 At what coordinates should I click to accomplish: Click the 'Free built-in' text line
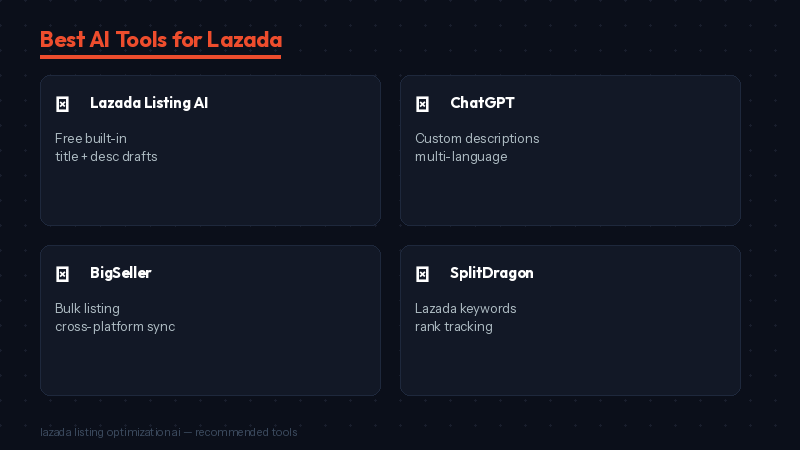pos(91,138)
